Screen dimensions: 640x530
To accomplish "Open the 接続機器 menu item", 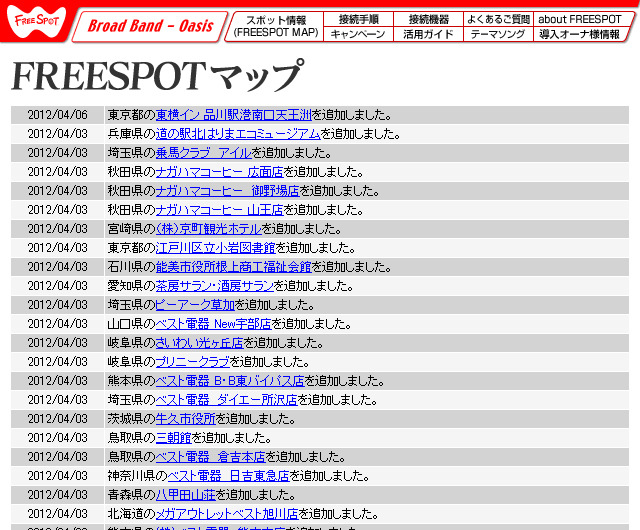I will 429,19.
